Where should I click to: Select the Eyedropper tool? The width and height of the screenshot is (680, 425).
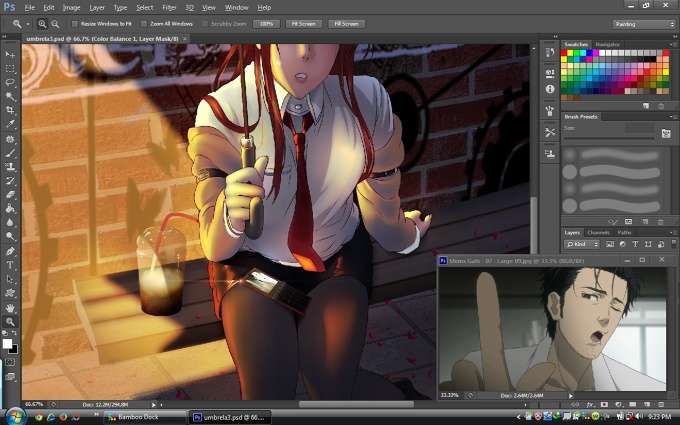point(10,124)
